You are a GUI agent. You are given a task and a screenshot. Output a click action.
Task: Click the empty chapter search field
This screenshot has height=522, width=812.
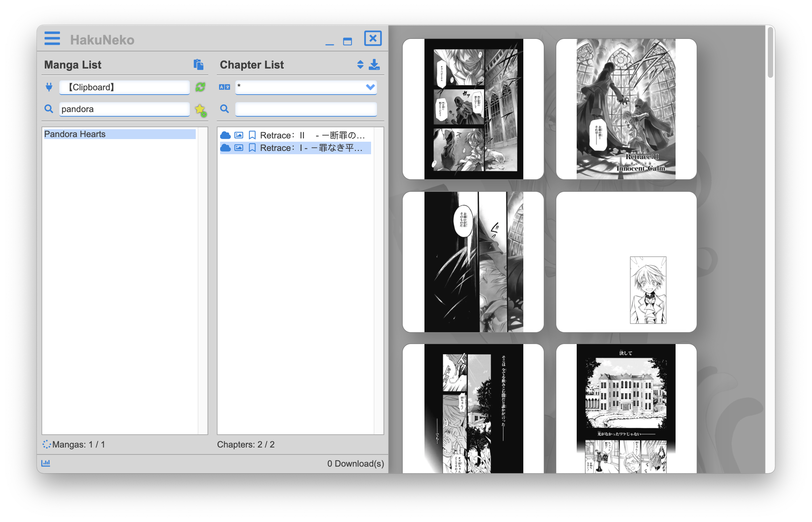(x=306, y=109)
